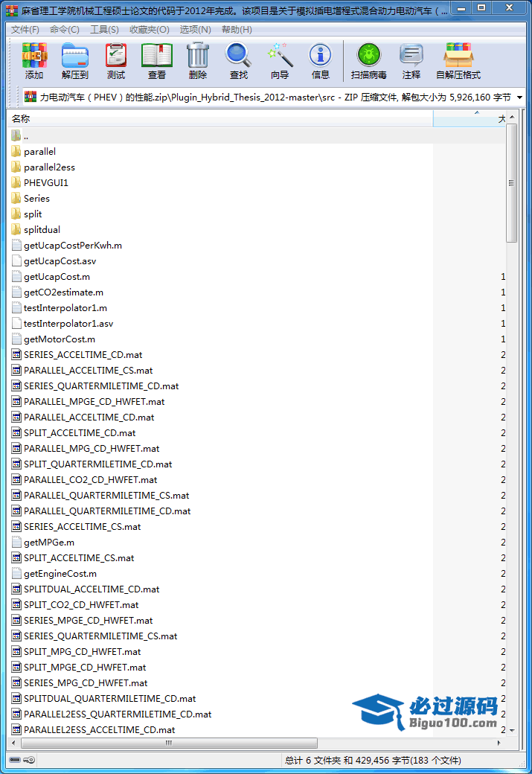The image size is (532, 774).
Task: Click the 查找 (Find) magnifier icon
Action: click(238, 55)
